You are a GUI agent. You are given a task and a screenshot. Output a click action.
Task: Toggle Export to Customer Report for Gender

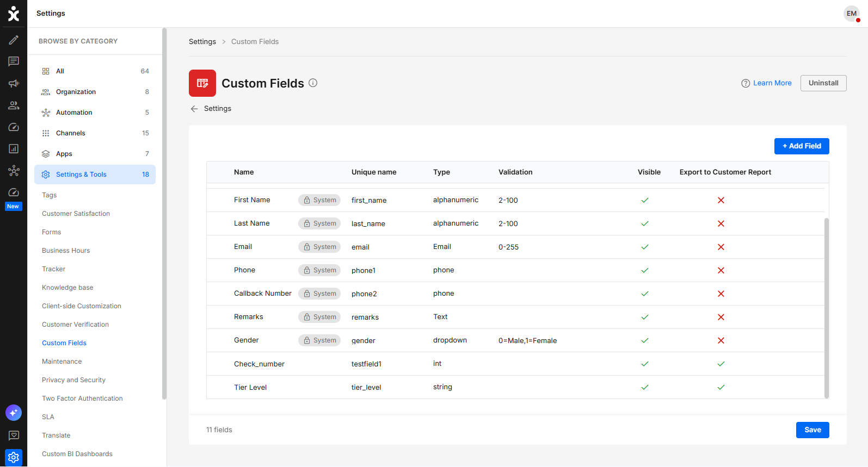coord(721,341)
